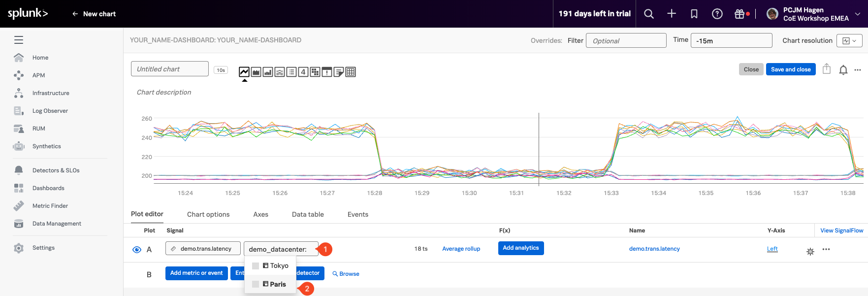Image resolution: width=868 pixels, height=296 pixels.
Task: Click the Add analytics button
Action: coord(520,248)
